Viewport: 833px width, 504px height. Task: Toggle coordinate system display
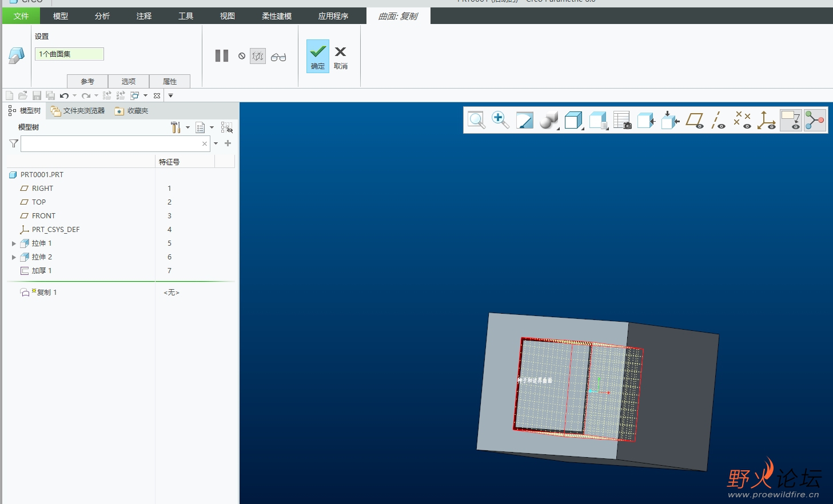click(766, 120)
